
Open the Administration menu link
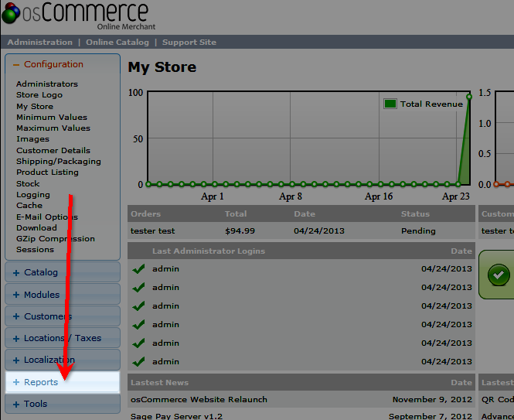click(x=39, y=43)
